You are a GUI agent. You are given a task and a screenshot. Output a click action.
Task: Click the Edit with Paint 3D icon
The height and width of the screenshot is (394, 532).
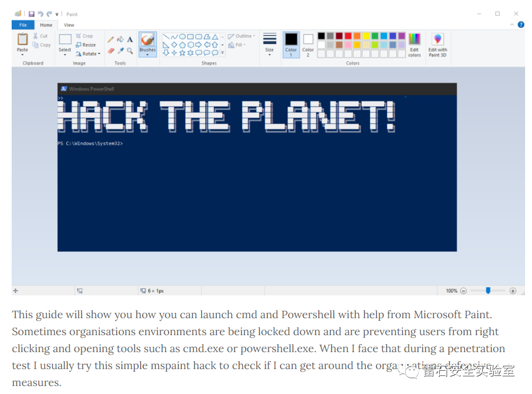438,39
